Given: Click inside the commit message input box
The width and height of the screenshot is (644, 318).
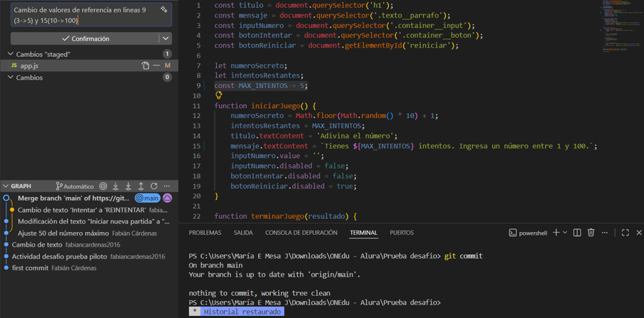Looking at the screenshot, I should pyautogui.click(x=91, y=15).
